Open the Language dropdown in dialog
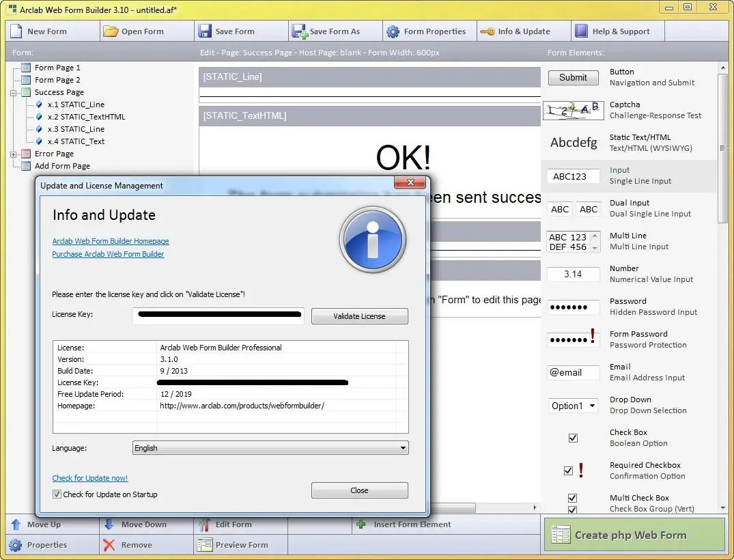Viewport: 734px width, 560px height. coord(270,447)
